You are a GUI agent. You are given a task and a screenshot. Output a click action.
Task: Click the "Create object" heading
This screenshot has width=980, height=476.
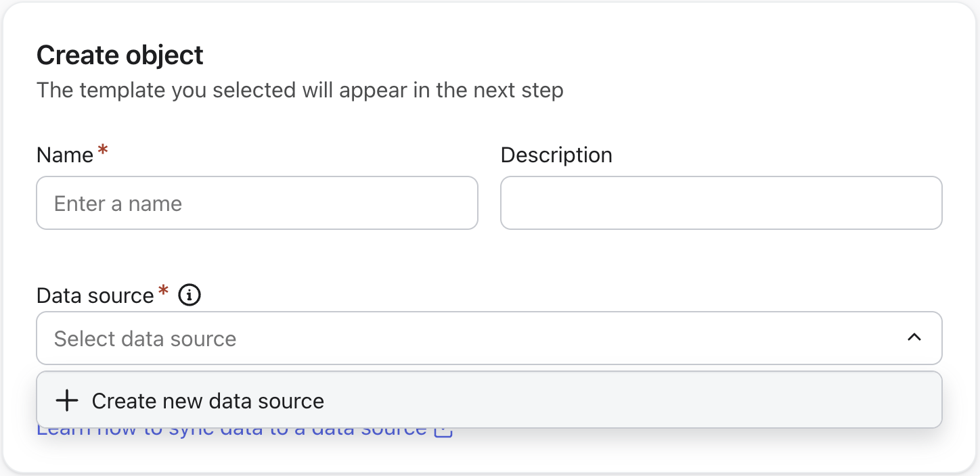[x=120, y=55]
